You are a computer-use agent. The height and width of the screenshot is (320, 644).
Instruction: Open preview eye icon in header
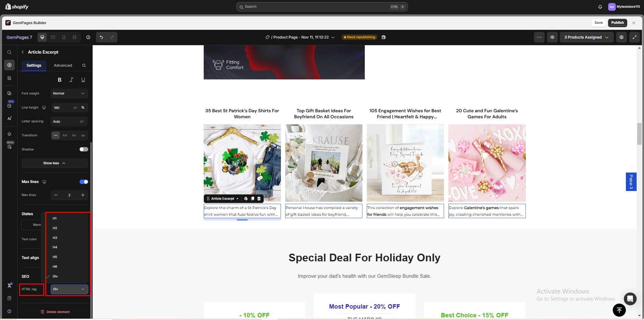click(x=552, y=37)
